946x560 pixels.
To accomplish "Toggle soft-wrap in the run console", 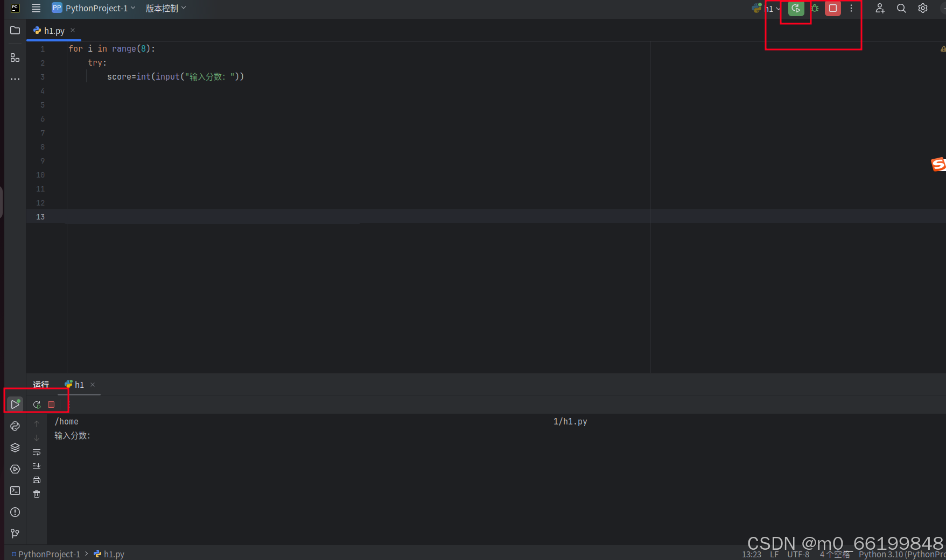I will point(37,452).
